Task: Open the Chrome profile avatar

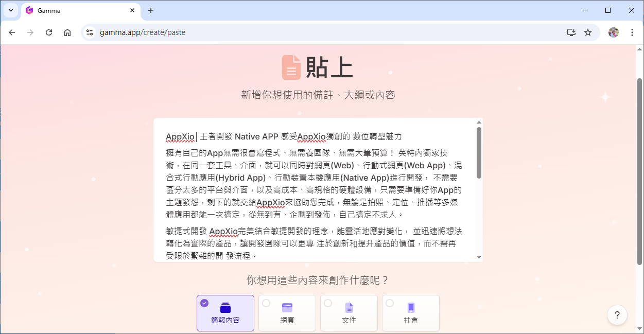Action: [x=614, y=32]
